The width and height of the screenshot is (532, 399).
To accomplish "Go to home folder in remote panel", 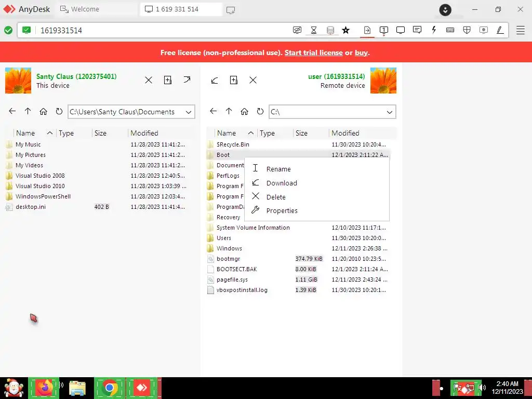I will (x=244, y=111).
